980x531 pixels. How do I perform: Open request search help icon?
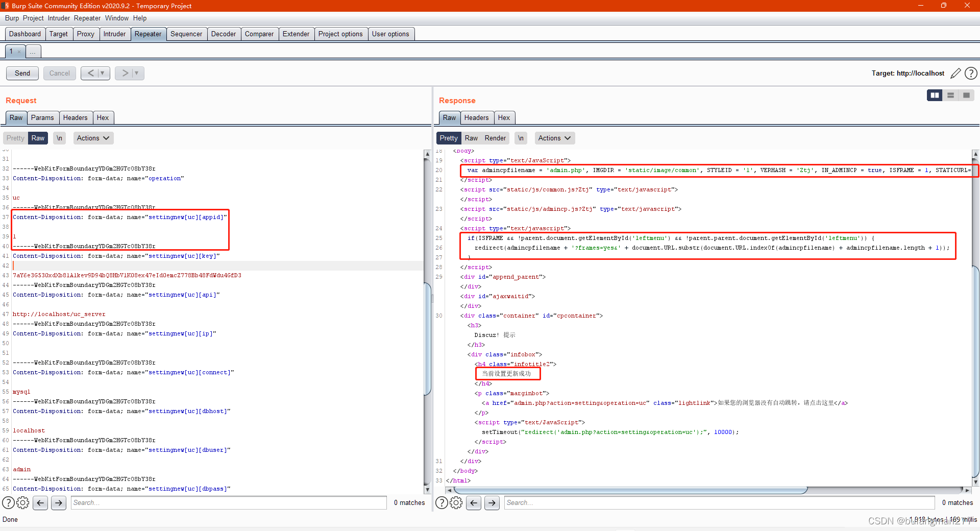coord(8,503)
